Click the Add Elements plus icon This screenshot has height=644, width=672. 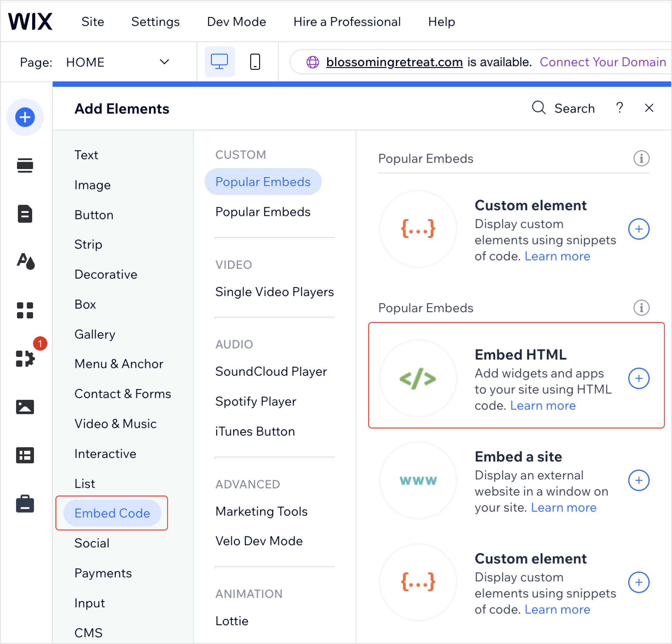pyautogui.click(x=25, y=118)
